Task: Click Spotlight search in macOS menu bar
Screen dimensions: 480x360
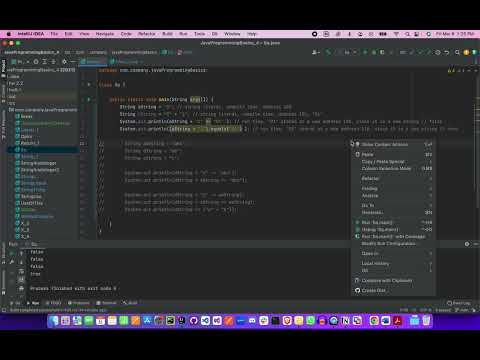Action: click(x=407, y=34)
